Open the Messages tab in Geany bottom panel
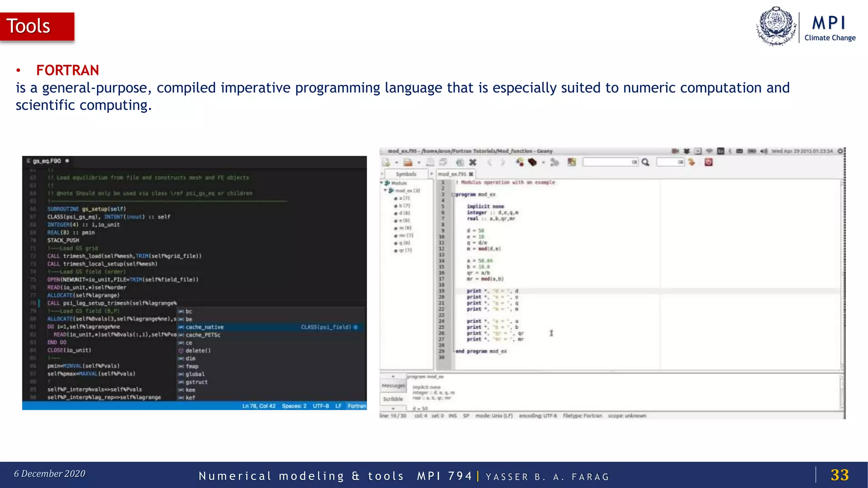The width and height of the screenshot is (868, 488). click(393, 386)
